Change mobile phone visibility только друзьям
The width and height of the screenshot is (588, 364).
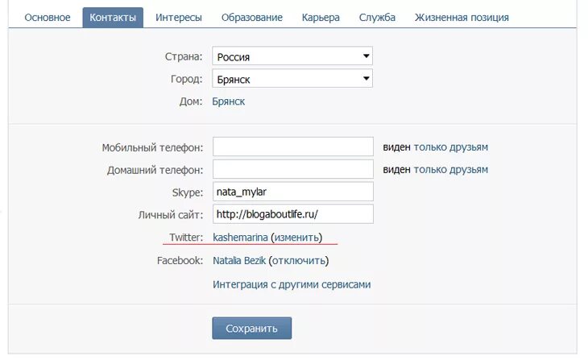coord(451,147)
